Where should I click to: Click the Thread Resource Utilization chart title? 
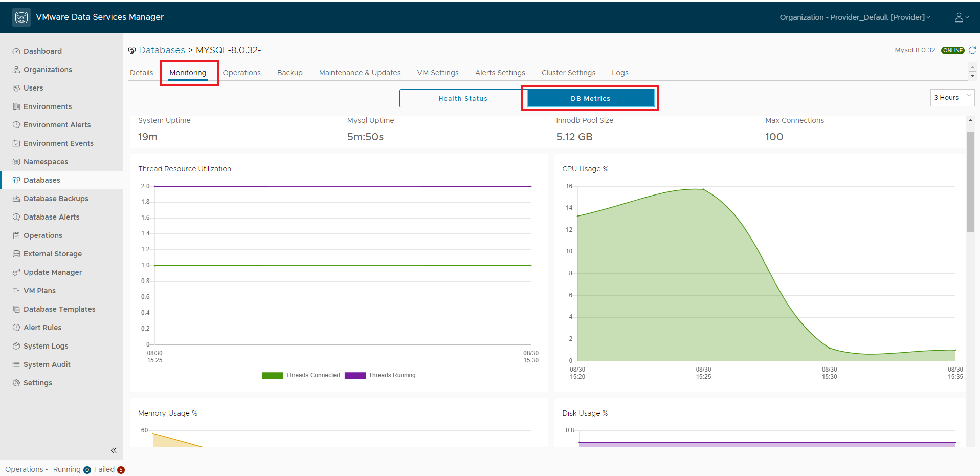click(x=185, y=169)
